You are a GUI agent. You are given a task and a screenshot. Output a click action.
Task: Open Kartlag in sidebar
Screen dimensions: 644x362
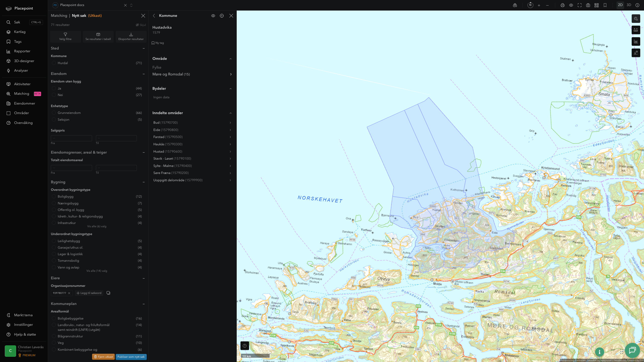(x=20, y=32)
